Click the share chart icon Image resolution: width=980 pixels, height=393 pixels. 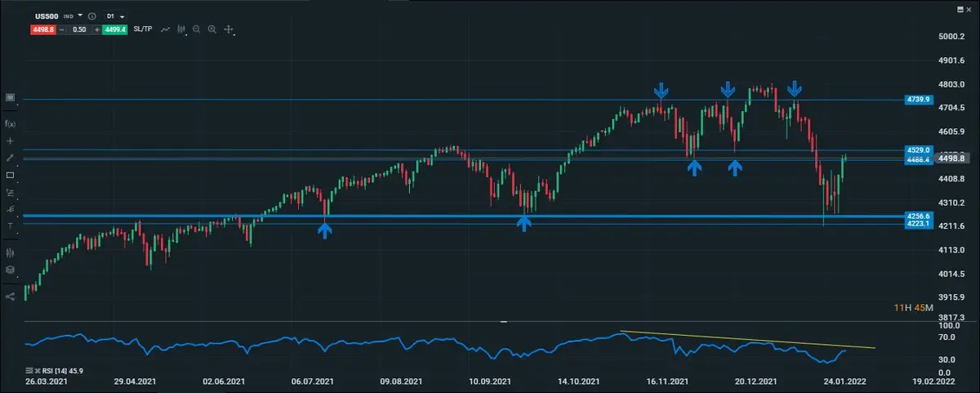(x=10, y=297)
